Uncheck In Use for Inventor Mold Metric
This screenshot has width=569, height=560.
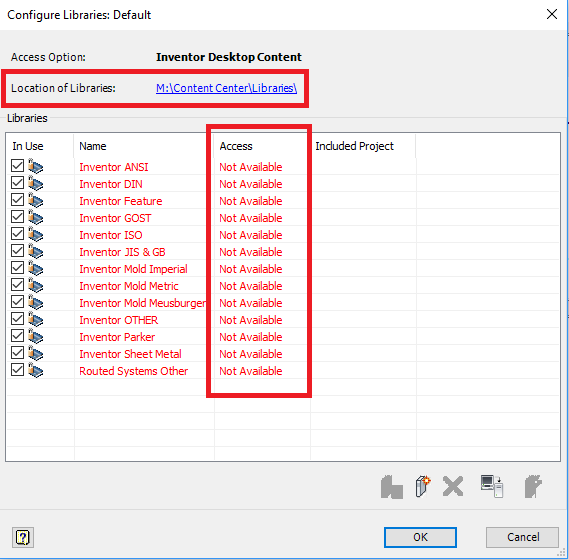pyautogui.click(x=17, y=285)
